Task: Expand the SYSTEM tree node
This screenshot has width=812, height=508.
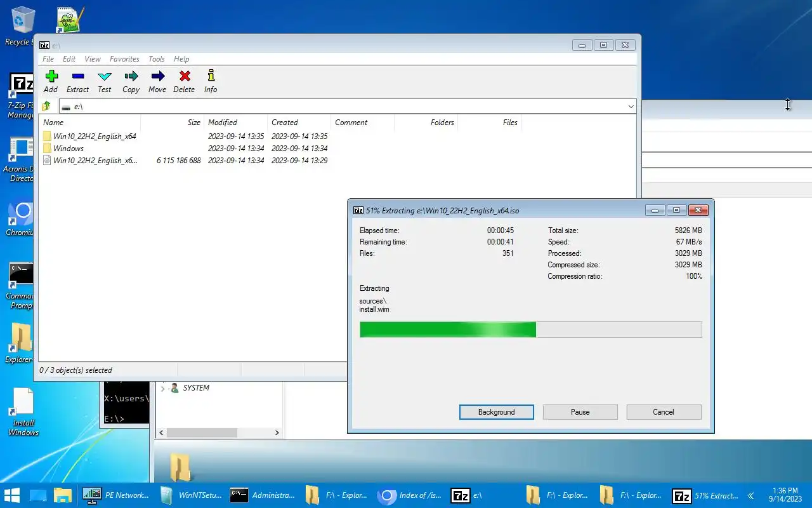Action: coord(162,388)
